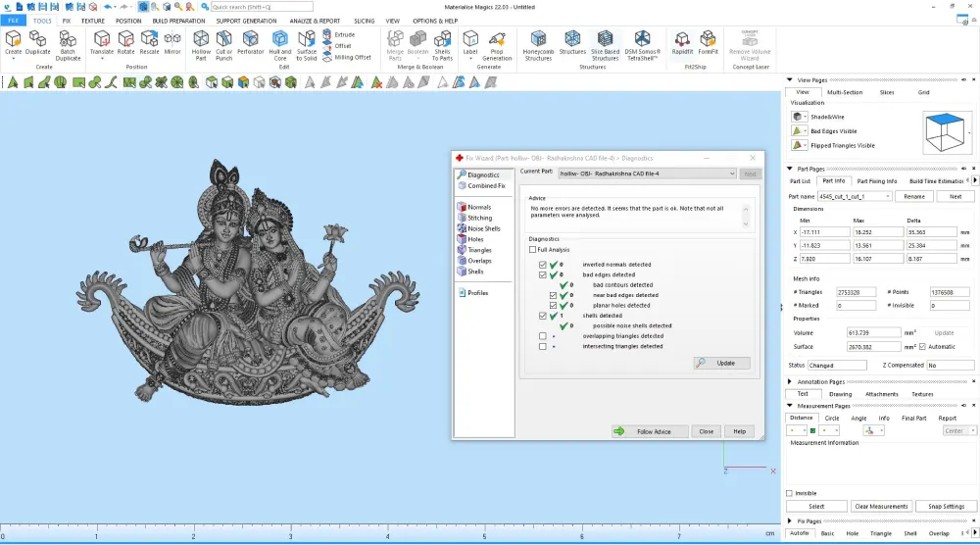Image resolution: width=980 pixels, height=545 pixels.
Task: Open Slice Based Structures tool
Action: (605, 46)
